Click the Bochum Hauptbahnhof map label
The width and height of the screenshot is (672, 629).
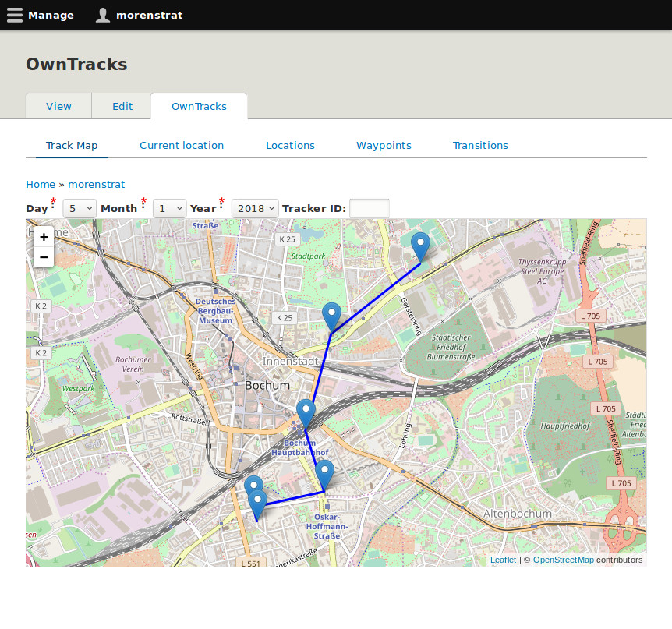tap(299, 447)
